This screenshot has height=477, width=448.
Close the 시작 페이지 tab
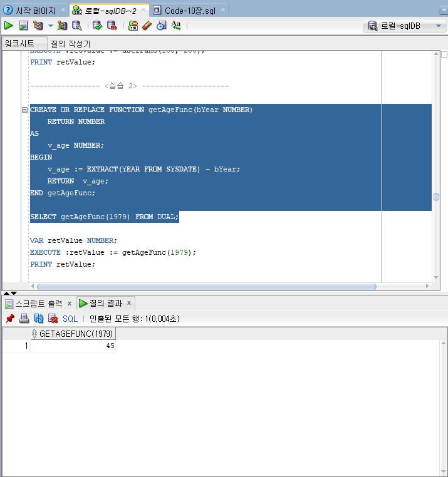[63, 10]
